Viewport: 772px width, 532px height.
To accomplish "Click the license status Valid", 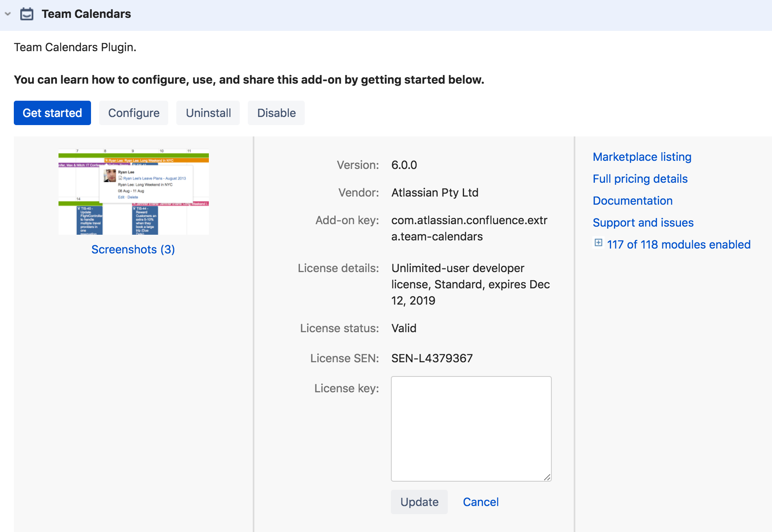I will point(404,328).
